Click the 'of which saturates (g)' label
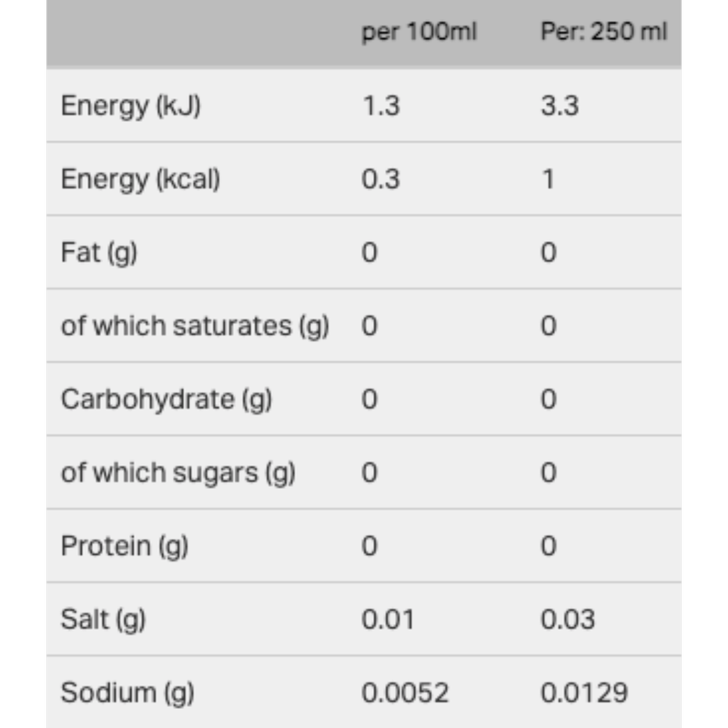Image resolution: width=728 pixels, height=728 pixels. 195,327
